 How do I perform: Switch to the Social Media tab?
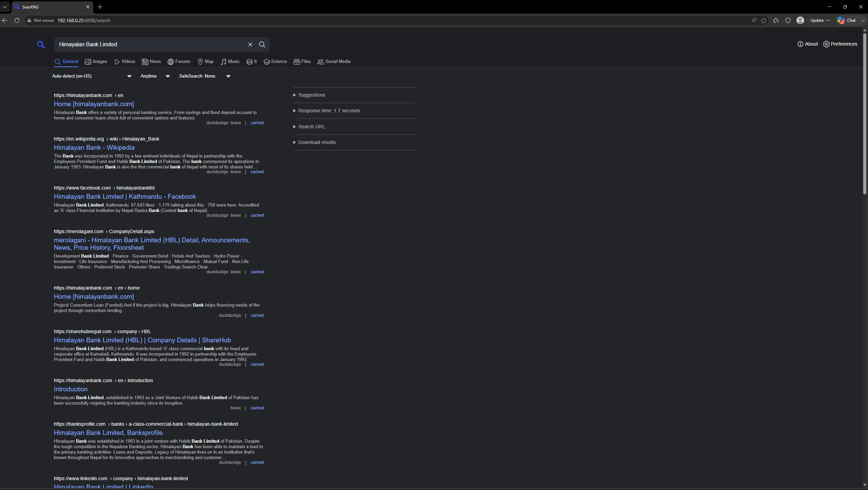334,62
